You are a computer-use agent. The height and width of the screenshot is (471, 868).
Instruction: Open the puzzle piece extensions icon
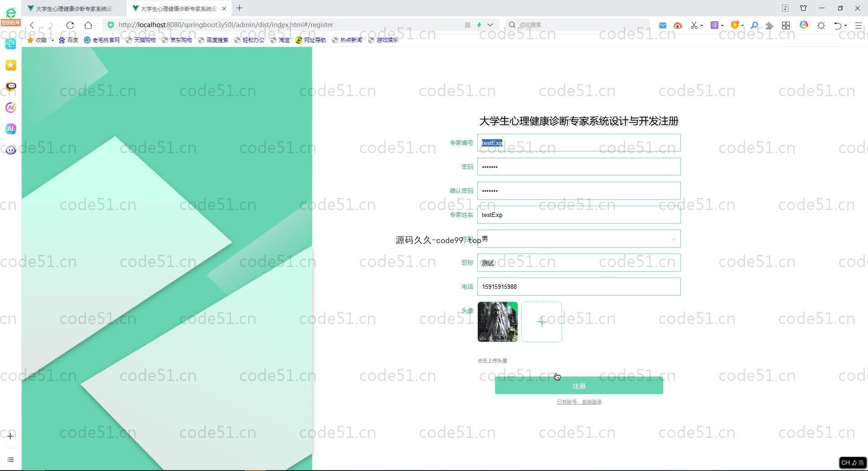pos(769,25)
